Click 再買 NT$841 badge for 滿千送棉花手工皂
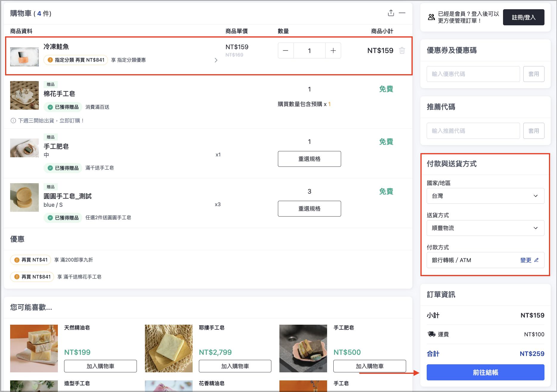 [32, 277]
